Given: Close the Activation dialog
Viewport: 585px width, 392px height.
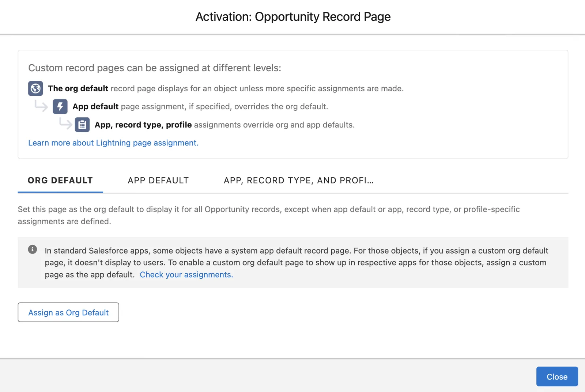Looking at the screenshot, I should tap(557, 377).
